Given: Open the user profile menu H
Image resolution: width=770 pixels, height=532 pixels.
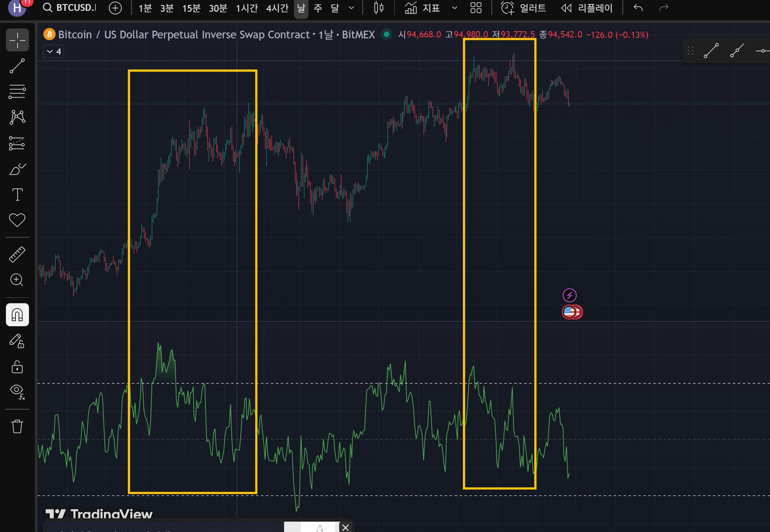Looking at the screenshot, I should pos(17,8).
